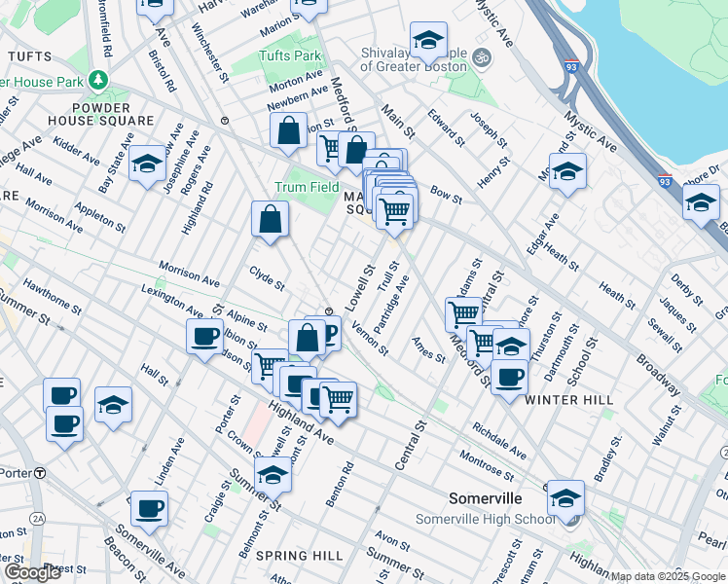Image resolution: width=728 pixels, height=584 pixels.
Task: Click the shopping bag marker below Trum Field
Action: (x=271, y=222)
